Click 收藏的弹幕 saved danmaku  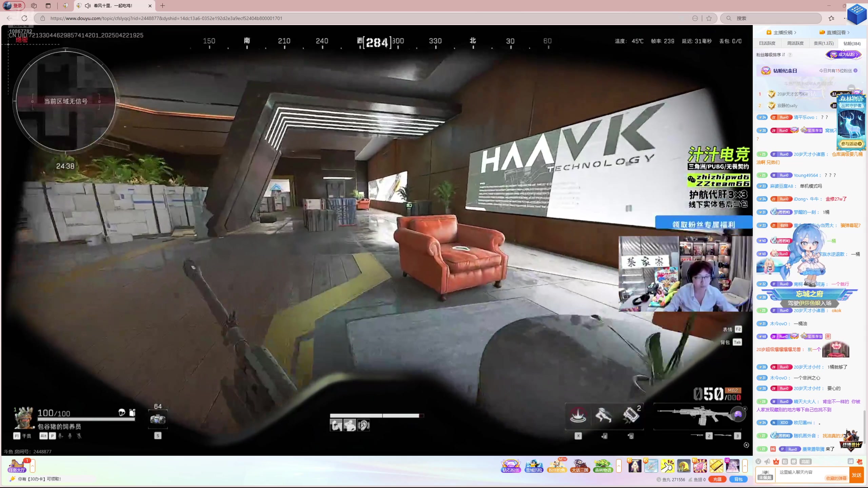click(x=836, y=479)
